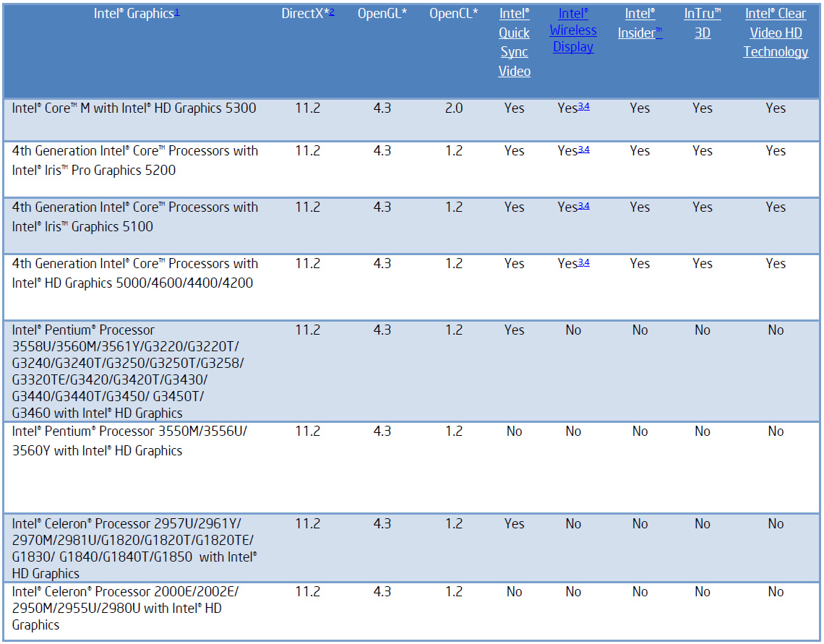Click Intel Insider Yes in Iris 5100 row

coord(640,207)
